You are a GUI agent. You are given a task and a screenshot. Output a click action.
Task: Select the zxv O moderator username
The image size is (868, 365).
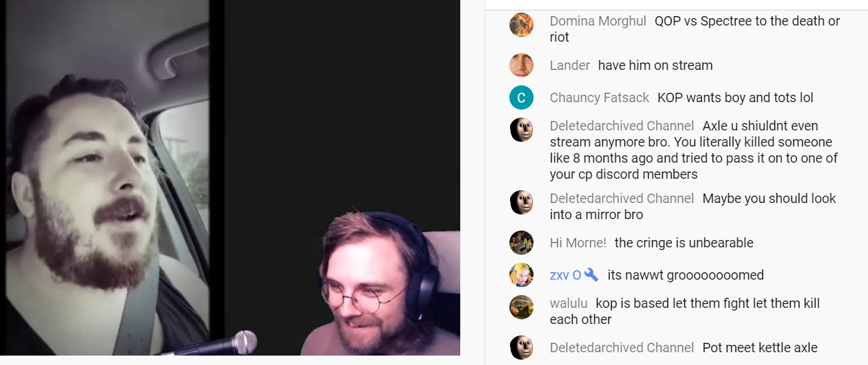pyautogui.click(x=565, y=275)
